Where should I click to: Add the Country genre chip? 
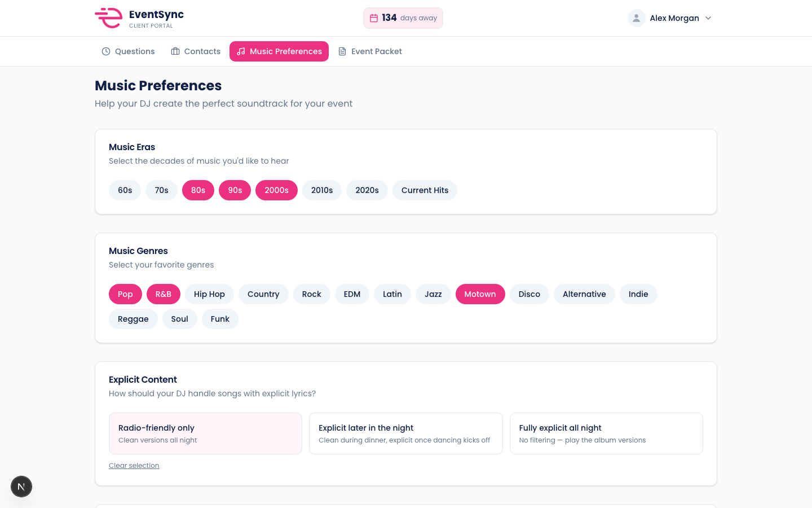click(263, 294)
